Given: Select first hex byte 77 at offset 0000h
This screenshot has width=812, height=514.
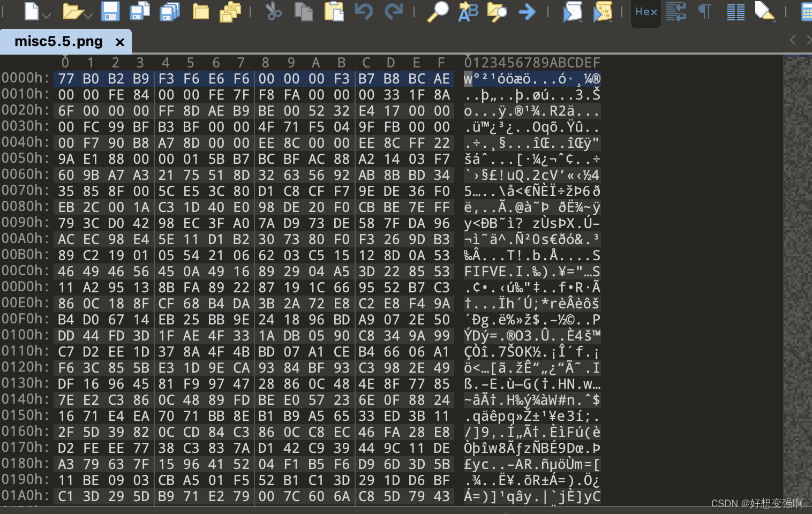Looking at the screenshot, I should (x=66, y=79).
